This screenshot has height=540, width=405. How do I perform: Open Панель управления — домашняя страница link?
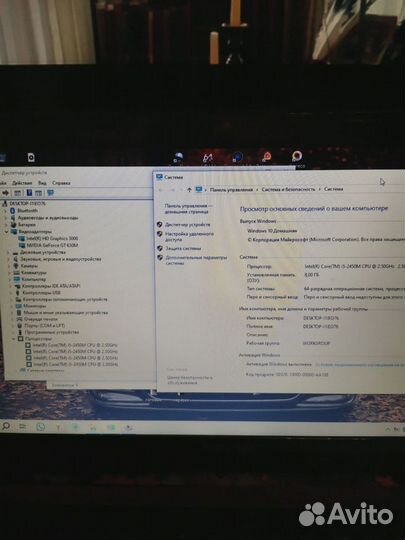tap(189, 209)
